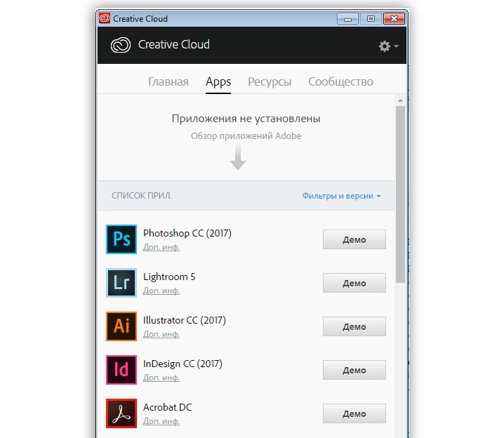Click the Lightroom 5 app icon

point(121,283)
